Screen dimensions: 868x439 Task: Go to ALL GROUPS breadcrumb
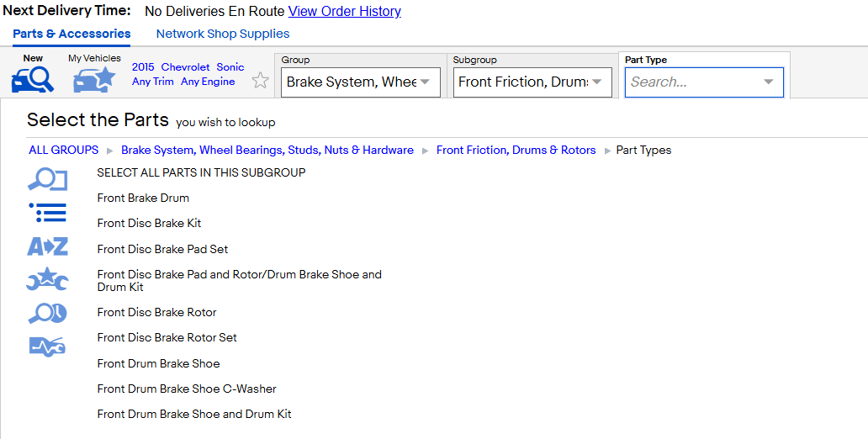(x=64, y=150)
